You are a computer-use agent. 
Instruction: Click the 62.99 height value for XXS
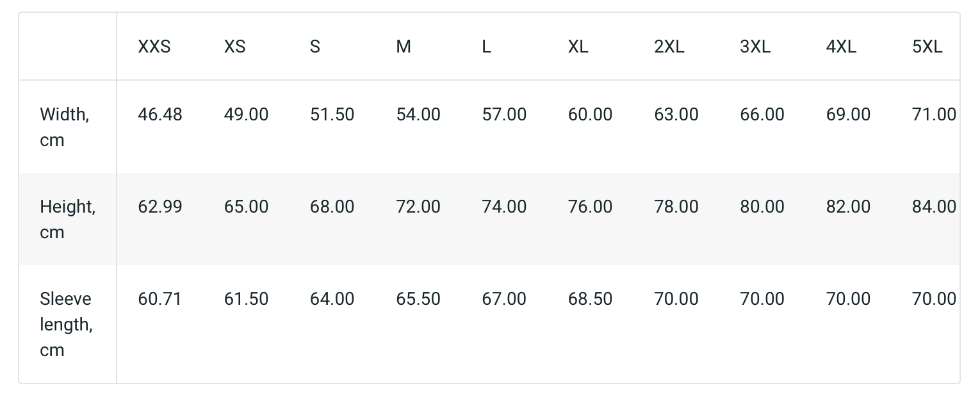(160, 207)
